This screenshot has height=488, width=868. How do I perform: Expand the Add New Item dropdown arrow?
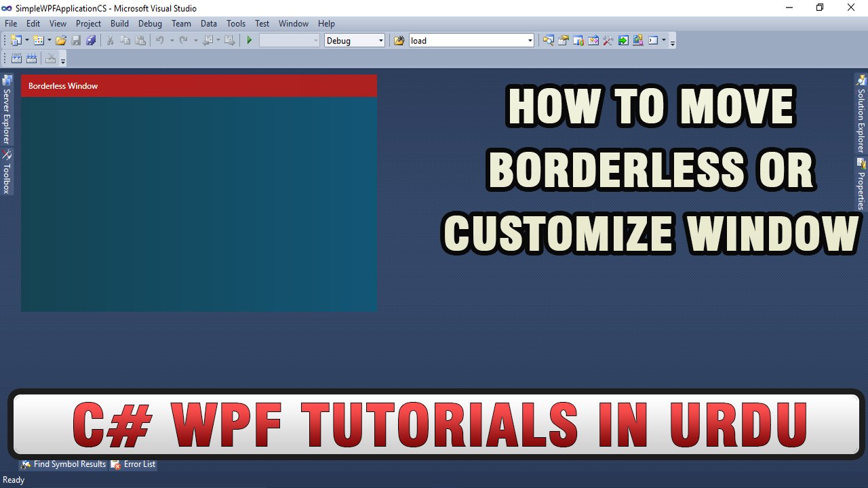pyautogui.click(x=50, y=41)
